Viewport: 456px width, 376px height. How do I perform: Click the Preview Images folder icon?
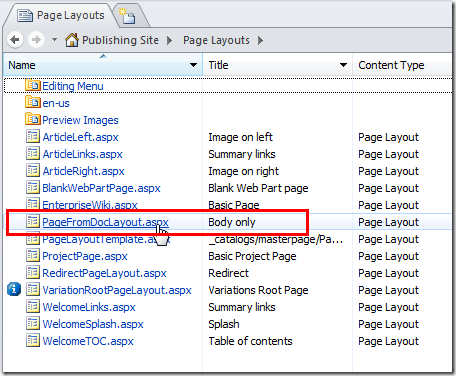(33, 119)
